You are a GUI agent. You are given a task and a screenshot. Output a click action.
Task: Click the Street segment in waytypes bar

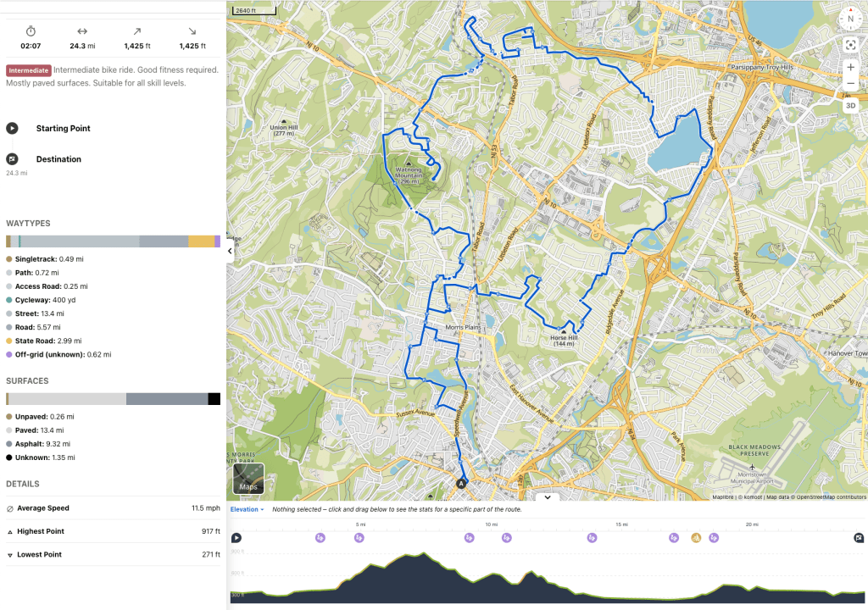coord(80,241)
